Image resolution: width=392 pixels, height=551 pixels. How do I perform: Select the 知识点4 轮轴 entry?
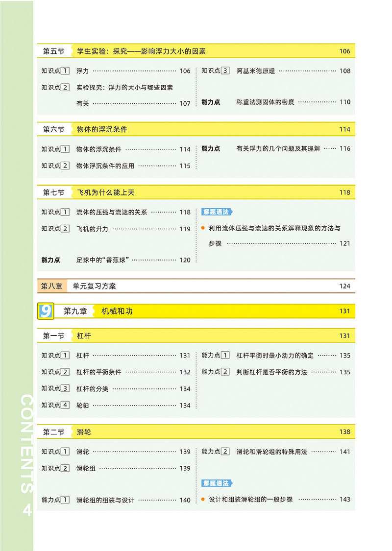116,406
